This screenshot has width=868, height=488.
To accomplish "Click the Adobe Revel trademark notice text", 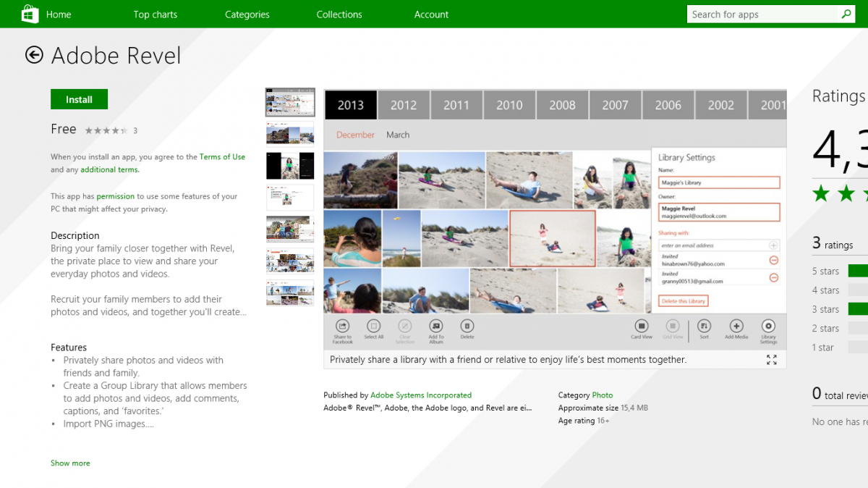I will (427, 408).
